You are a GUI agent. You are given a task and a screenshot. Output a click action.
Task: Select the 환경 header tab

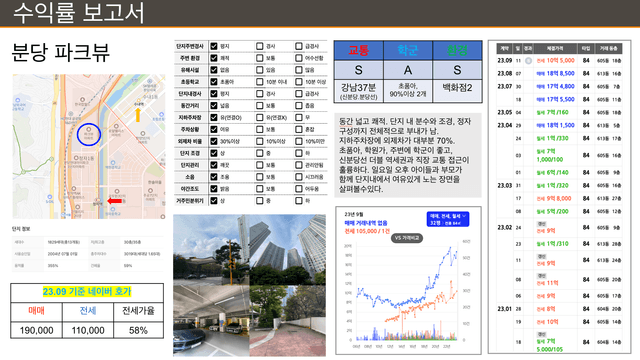click(x=457, y=50)
